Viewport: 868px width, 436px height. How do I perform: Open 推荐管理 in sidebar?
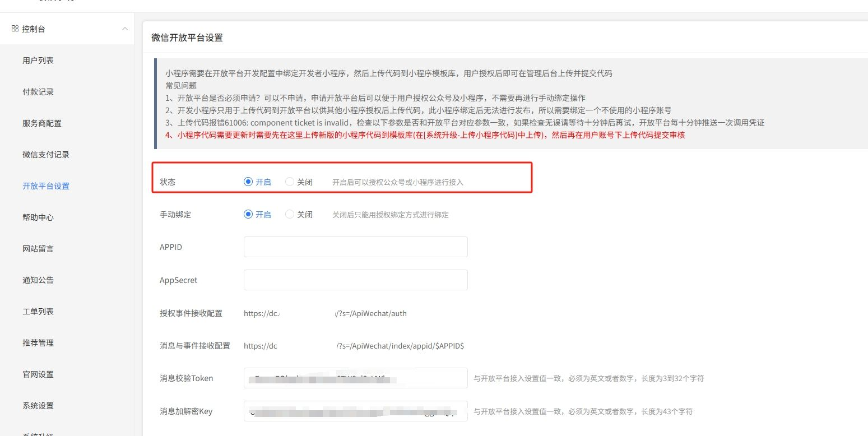(x=38, y=343)
